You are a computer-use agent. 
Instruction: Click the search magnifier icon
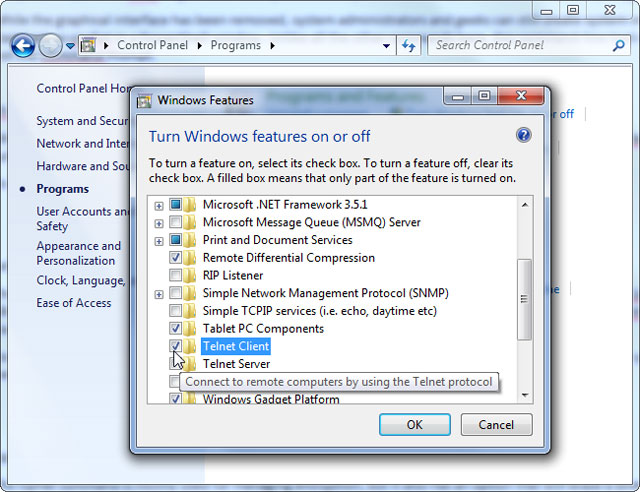618,45
